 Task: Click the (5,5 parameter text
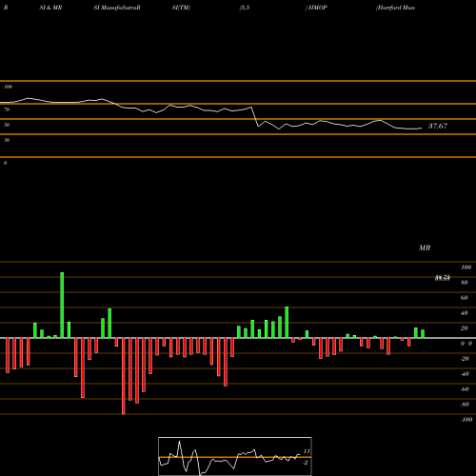click(245, 8)
